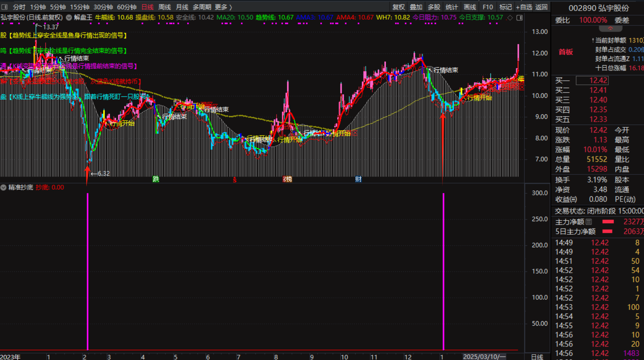
Task: Select the 15分钟 period tab
Action: click(x=79, y=7)
